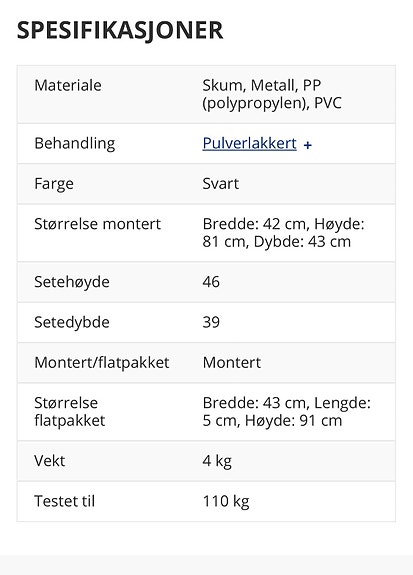Image resolution: width=413 pixels, height=575 pixels.
Task: Click the SPESIFIKASJONER heading
Action: [x=120, y=30]
